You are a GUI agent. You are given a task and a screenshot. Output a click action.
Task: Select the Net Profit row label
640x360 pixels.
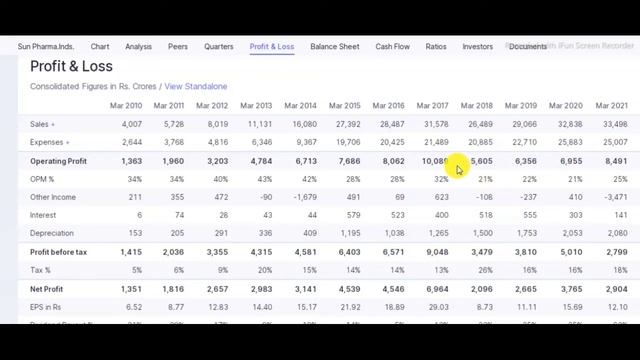(47, 289)
